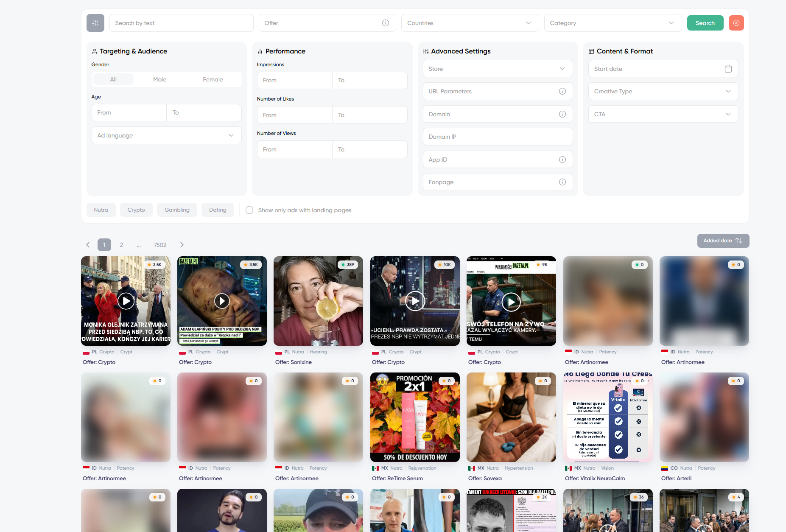Open the Sonixine lemon ad thumbnail
The width and height of the screenshot is (786, 532).
[318, 301]
